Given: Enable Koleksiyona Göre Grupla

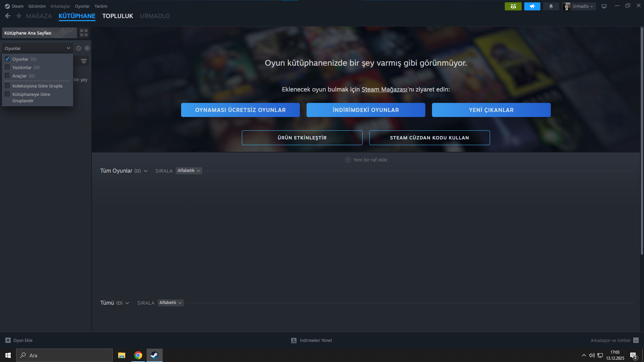Looking at the screenshot, I should (7, 86).
